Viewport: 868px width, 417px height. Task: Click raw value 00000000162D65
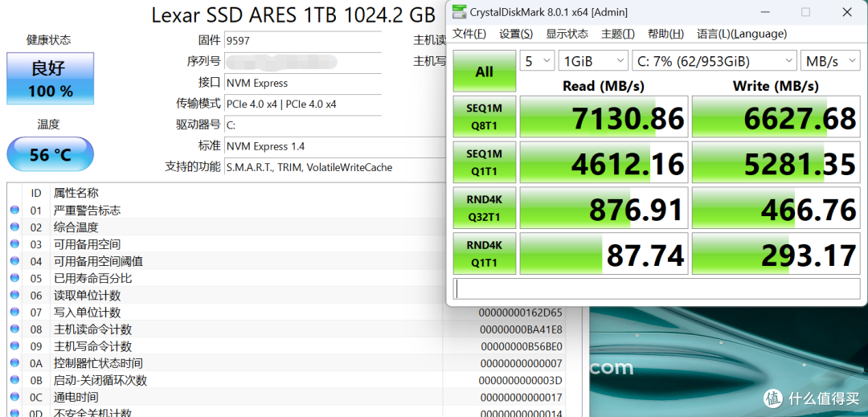520,313
